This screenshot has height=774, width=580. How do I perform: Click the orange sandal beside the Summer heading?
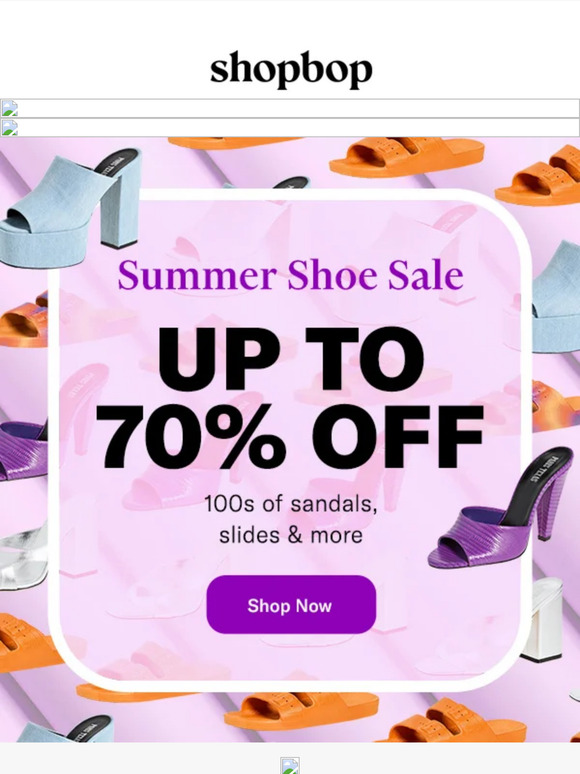(24, 321)
